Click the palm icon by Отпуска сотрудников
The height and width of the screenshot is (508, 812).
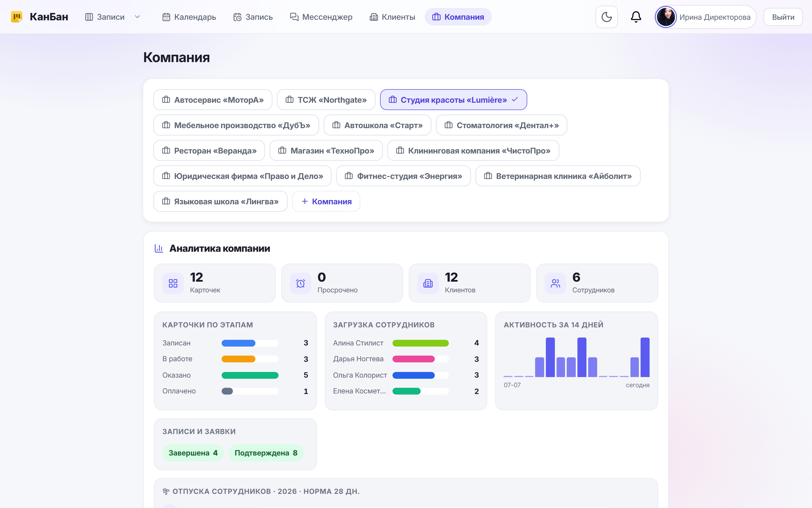[x=166, y=491]
